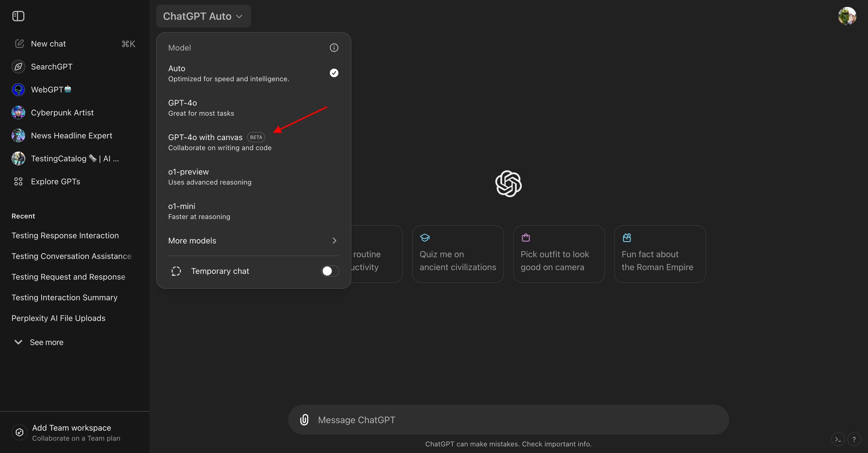The height and width of the screenshot is (453, 868).
Task: Click the Model info icon
Action: coord(334,47)
